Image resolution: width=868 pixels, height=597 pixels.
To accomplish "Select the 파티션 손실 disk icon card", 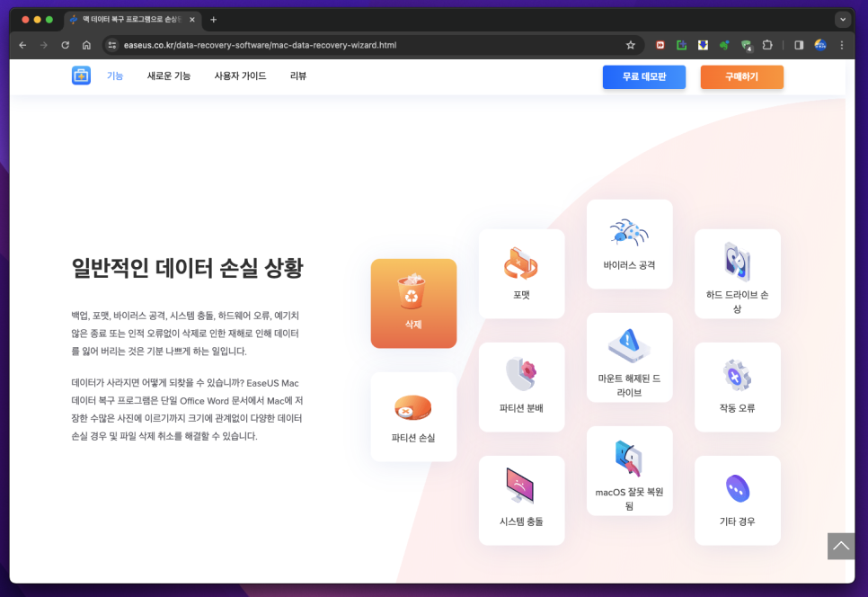I will click(x=413, y=417).
